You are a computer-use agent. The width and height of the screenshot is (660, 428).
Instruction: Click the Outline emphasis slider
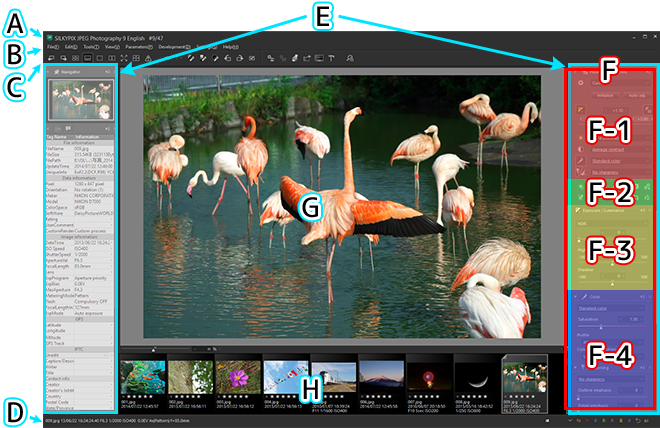coord(611,397)
